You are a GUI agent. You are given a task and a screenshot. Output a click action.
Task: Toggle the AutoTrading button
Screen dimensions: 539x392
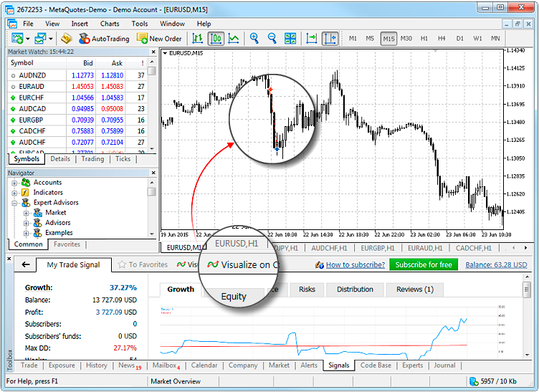point(104,39)
